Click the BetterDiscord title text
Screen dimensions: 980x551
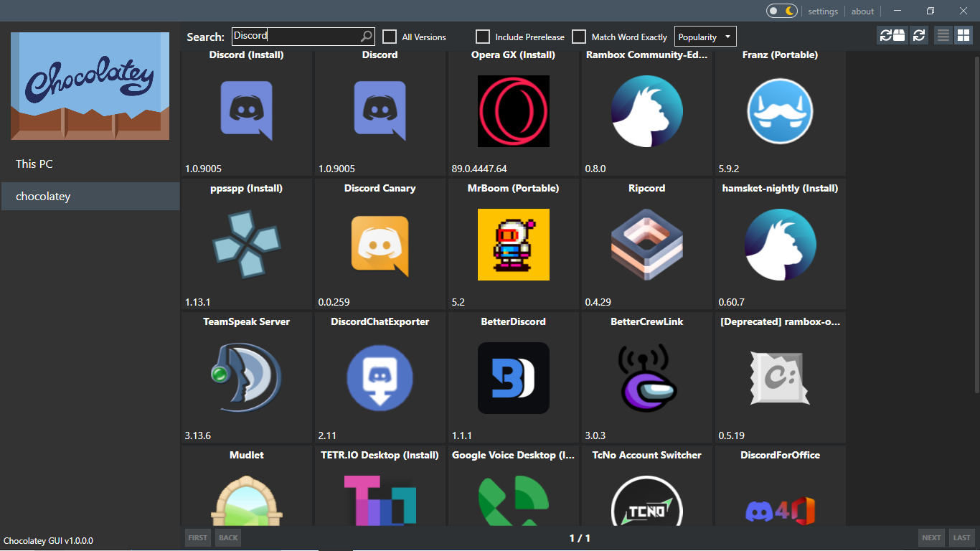pos(514,321)
